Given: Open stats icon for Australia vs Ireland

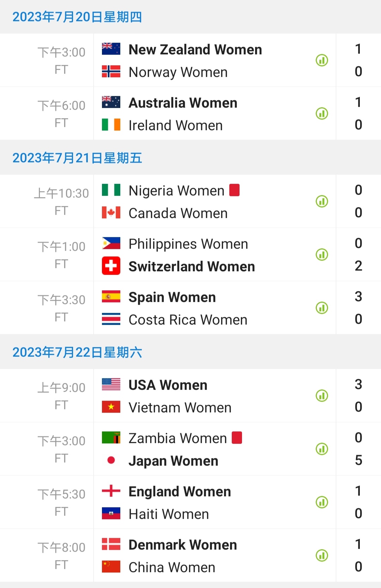Looking at the screenshot, I should tap(322, 114).
